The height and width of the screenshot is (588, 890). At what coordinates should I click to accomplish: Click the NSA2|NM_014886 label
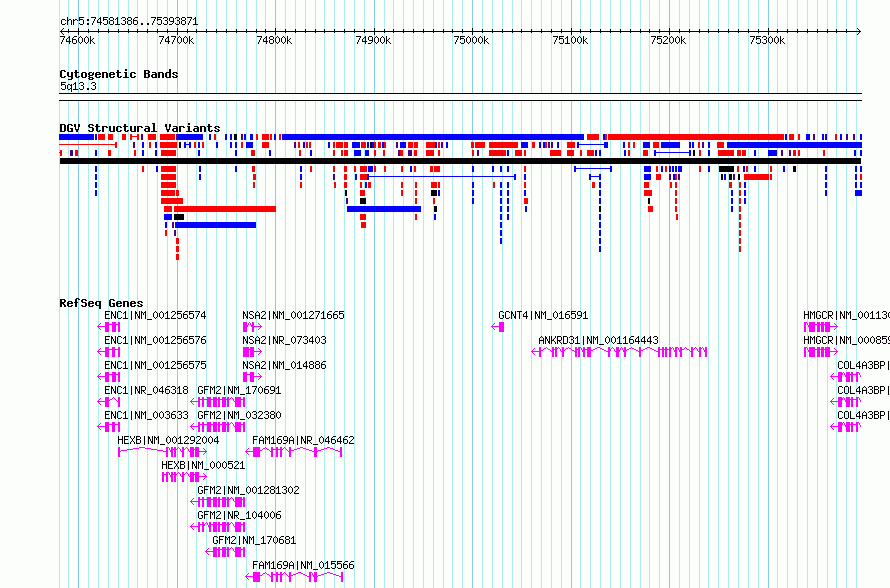pos(284,365)
